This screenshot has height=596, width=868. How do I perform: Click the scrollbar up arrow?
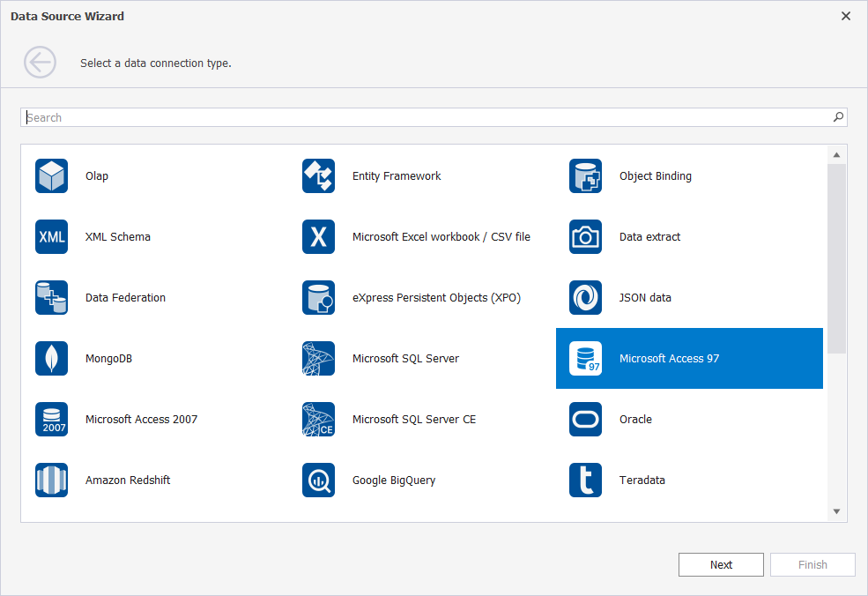836,154
